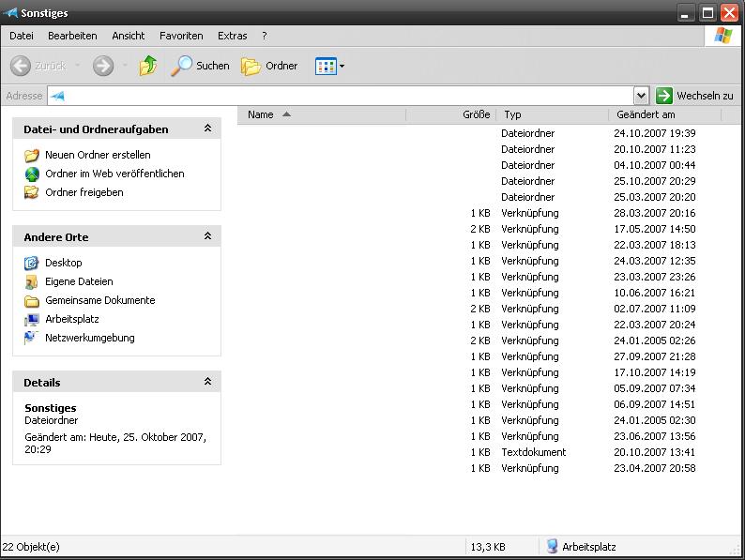Click the Desktop icon in sidebar
The height and width of the screenshot is (560, 745).
32,263
